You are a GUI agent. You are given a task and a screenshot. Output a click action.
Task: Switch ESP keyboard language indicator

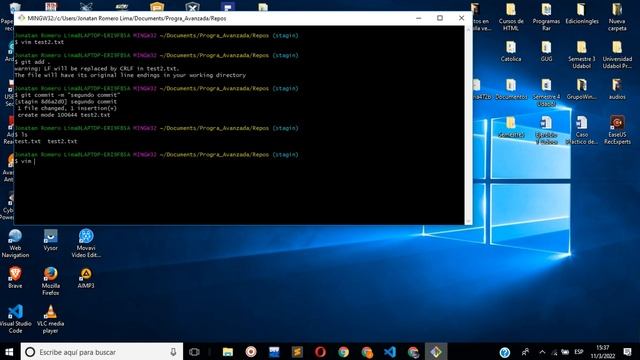pos(579,352)
